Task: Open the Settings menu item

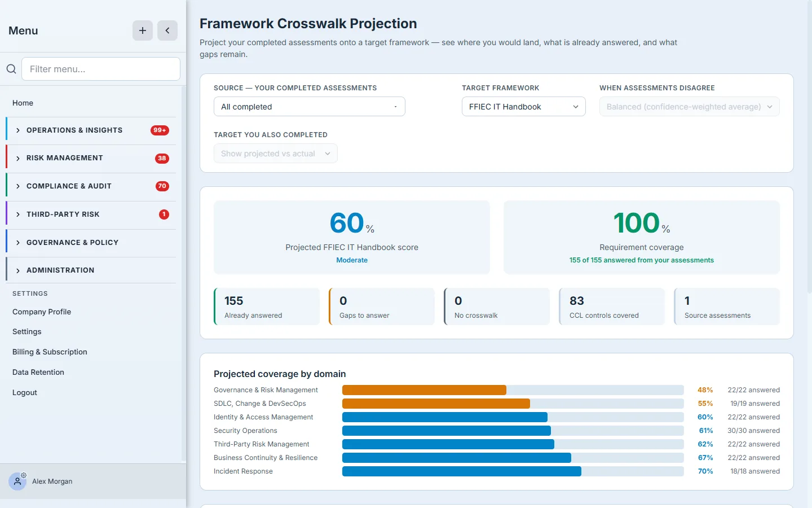Action: pyautogui.click(x=27, y=331)
